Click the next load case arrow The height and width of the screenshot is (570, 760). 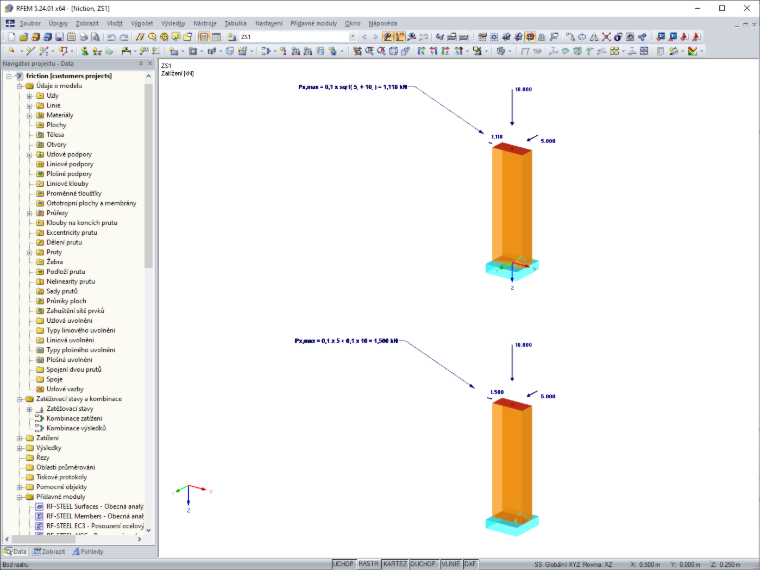pyautogui.click(x=375, y=37)
